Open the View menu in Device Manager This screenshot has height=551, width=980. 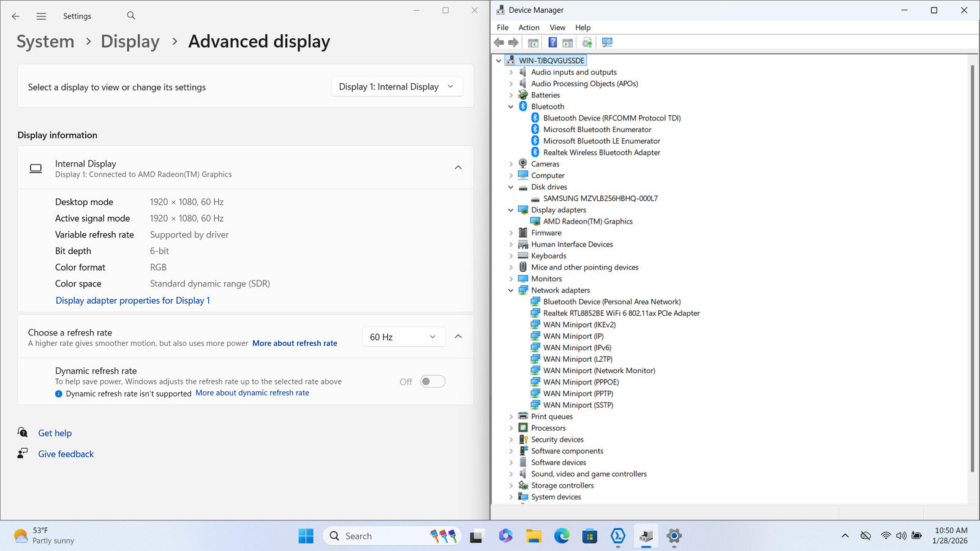tap(557, 28)
